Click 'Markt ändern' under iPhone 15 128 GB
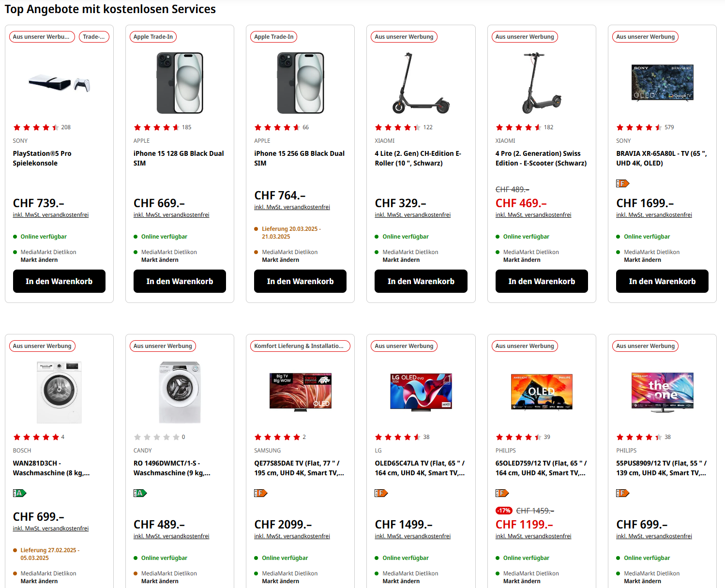 [160, 260]
